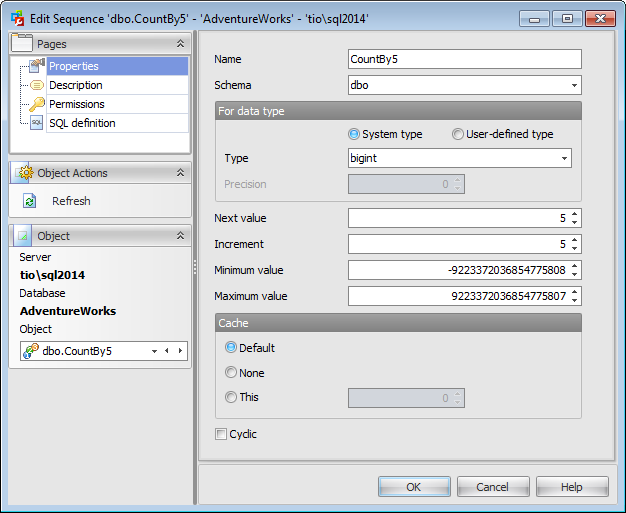Open the Permissions page
Viewport: 626px width, 513px height.
pyautogui.click(x=77, y=104)
